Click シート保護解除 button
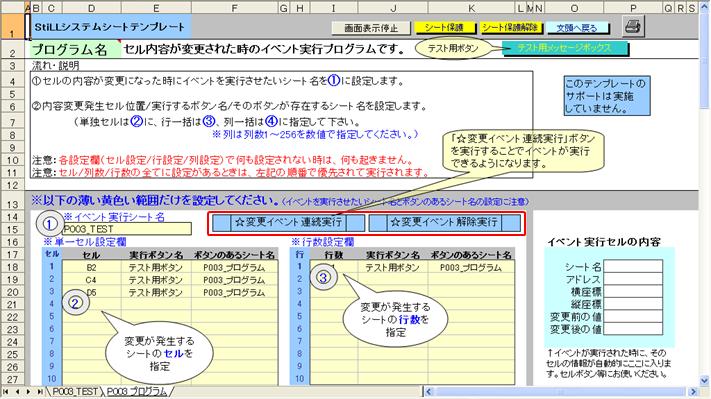The height and width of the screenshot is (399, 711). coord(510,28)
